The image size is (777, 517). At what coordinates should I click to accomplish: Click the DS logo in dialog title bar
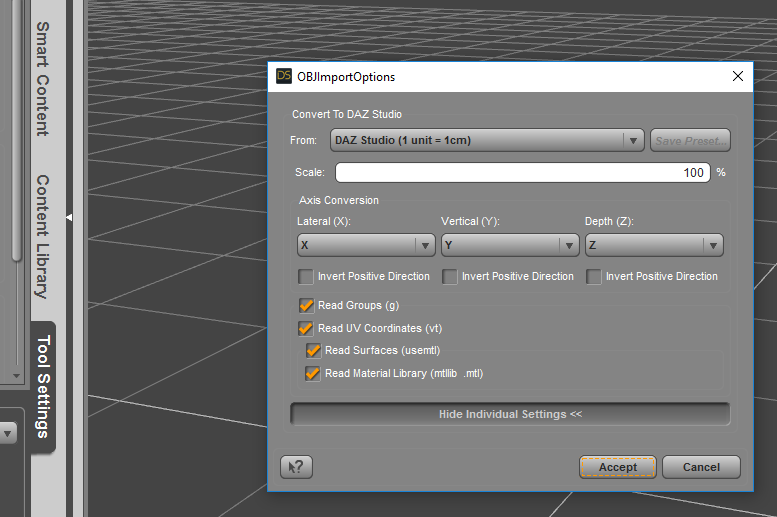(284, 76)
